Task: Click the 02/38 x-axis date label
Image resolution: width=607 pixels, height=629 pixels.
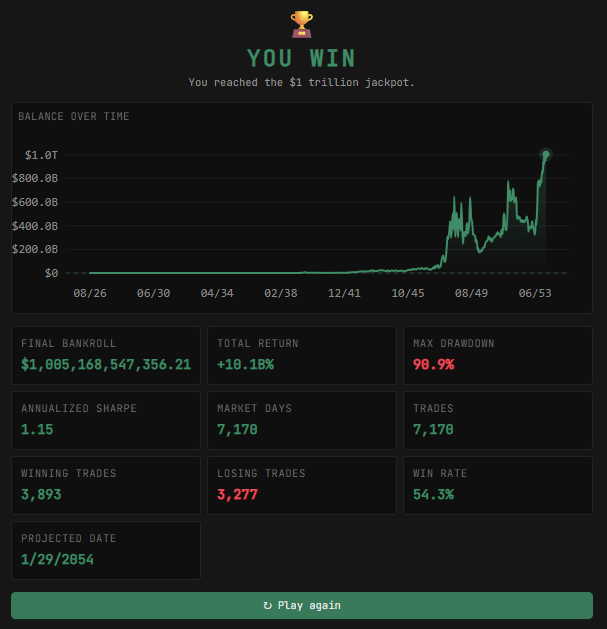Action: click(281, 293)
